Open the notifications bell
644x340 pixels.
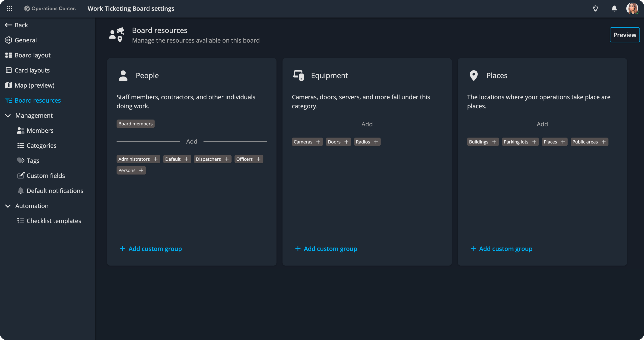(x=614, y=9)
